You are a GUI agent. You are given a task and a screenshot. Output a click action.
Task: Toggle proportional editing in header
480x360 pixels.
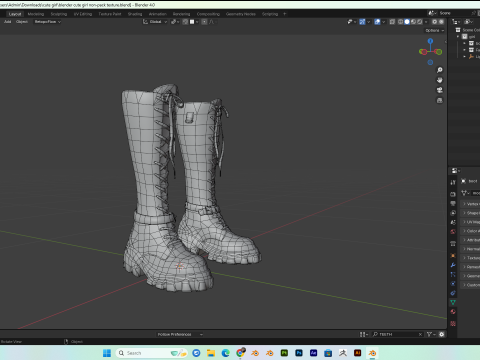pyautogui.click(x=204, y=22)
